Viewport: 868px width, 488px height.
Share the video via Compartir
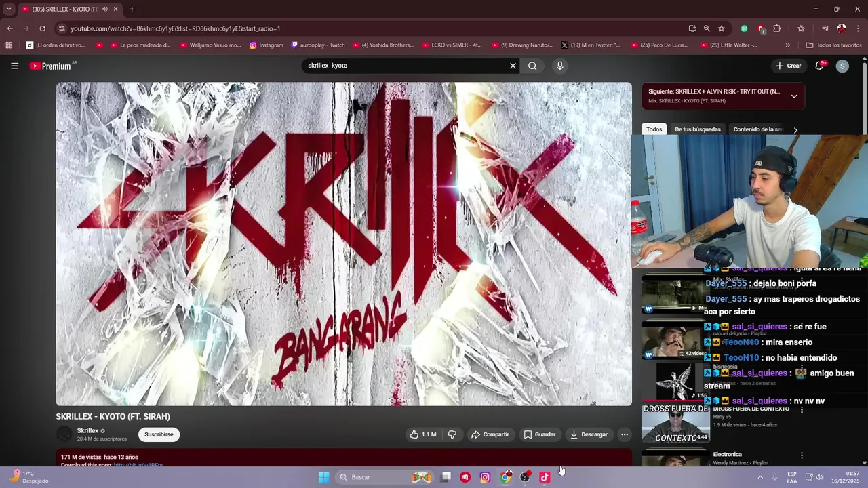pyautogui.click(x=490, y=434)
